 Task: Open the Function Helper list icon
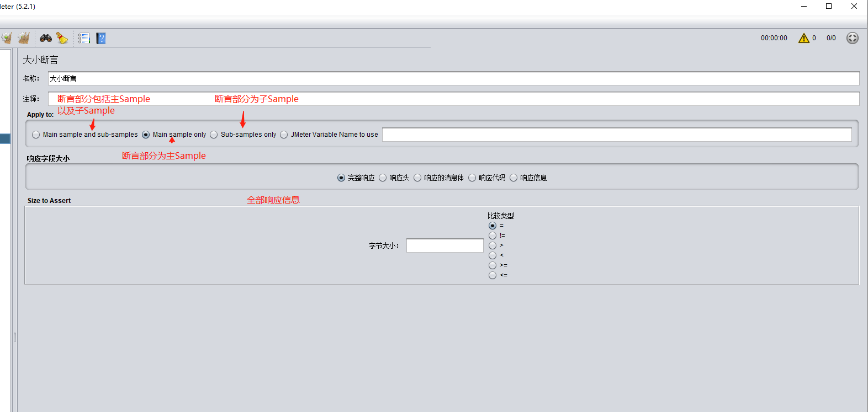point(84,38)
